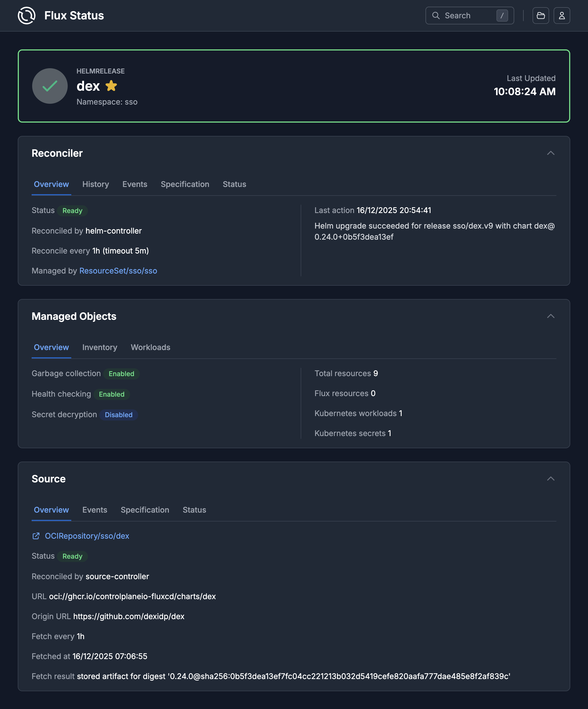Collapse the Reconciler section

(x=551, y=153)
